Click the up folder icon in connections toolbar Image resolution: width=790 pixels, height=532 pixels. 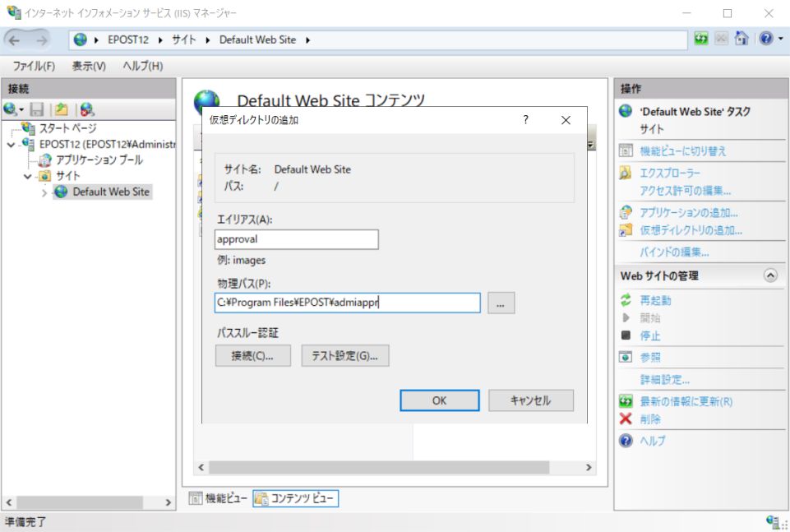(x=62, y=109)
